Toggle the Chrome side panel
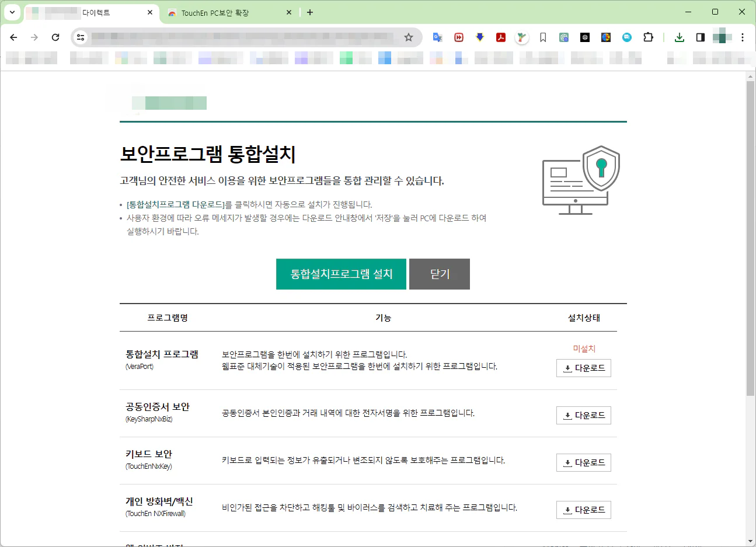This screenshot has height=547, width=756. click(x=701, y=37)
